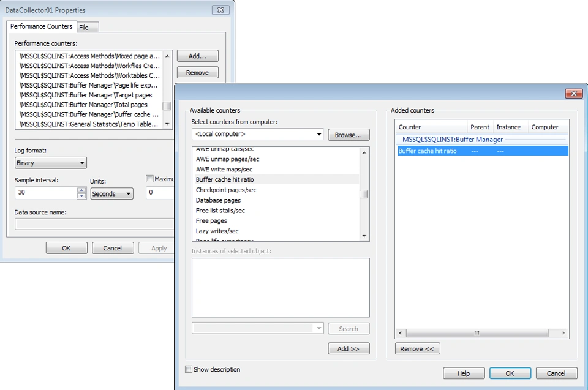This screenshot has width=588, height=390.
Task: Click Add >> to add the highlighted counter
Action: tap(349, 348)
